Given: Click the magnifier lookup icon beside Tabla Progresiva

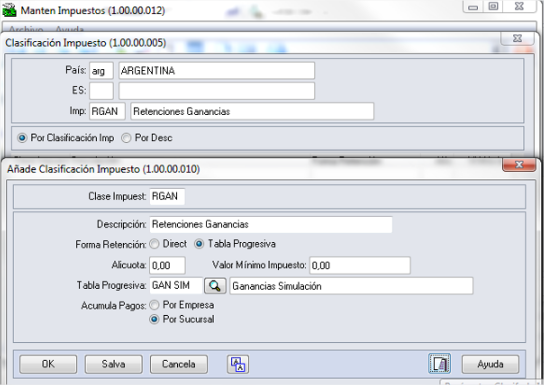Looking at the screenshot, I should (x=215, y=286).
